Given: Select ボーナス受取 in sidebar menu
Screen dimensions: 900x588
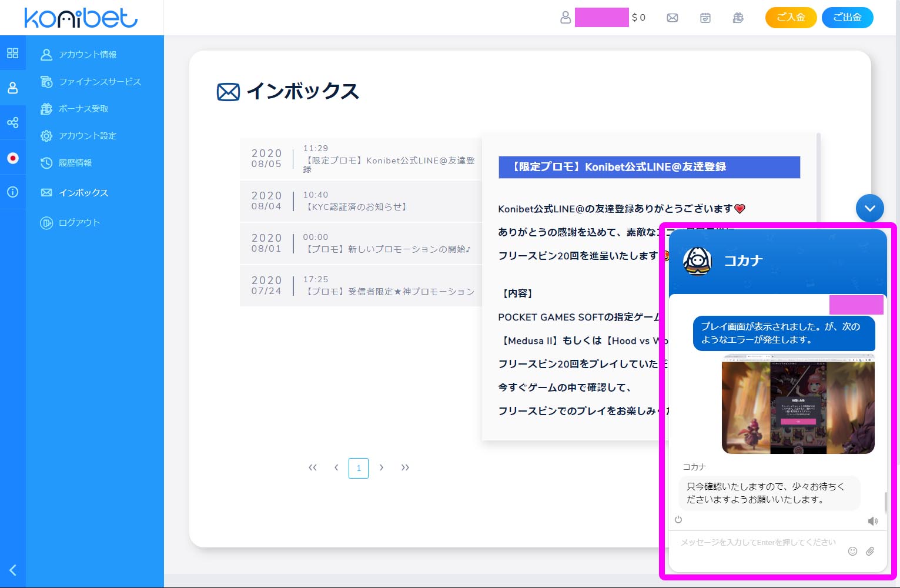Looking at the screenshot, I should (x=83, y=109).
